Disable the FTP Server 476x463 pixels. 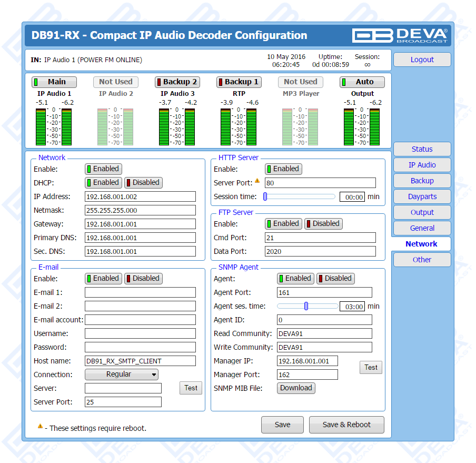pyautogui.click(x=323, y=224)
